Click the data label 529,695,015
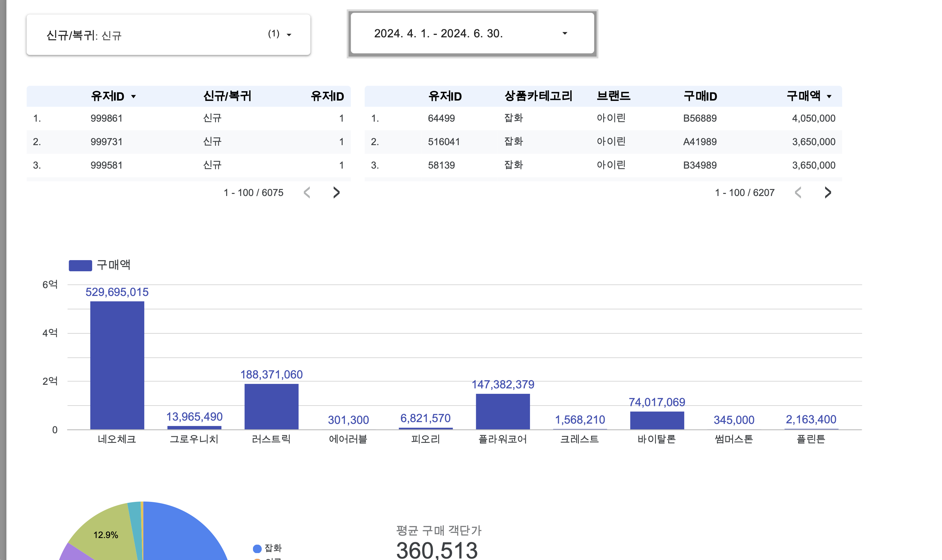The width and height of the screenshot is (942, 560). click(x=117, y=292)
